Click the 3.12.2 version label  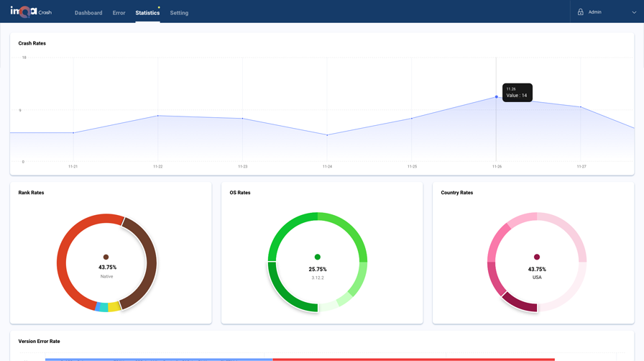pos(318,278)
